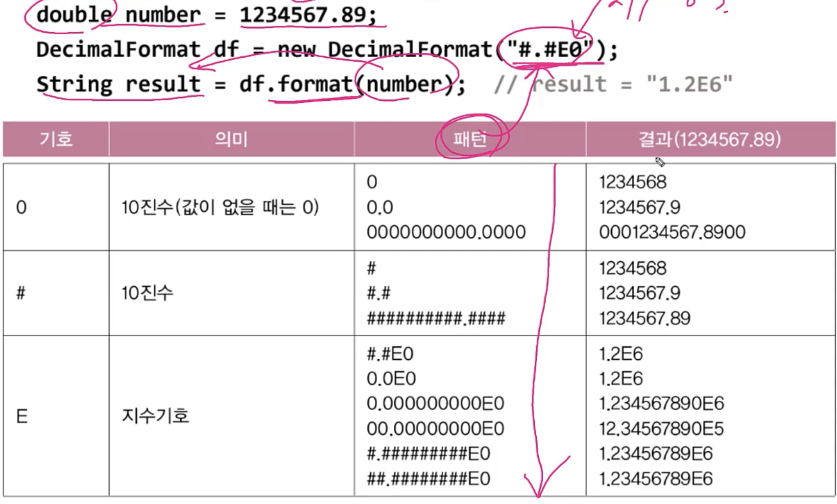Select the pattern '##########.####'
This screenshot has height=504, width=837.
coord(436,319)
